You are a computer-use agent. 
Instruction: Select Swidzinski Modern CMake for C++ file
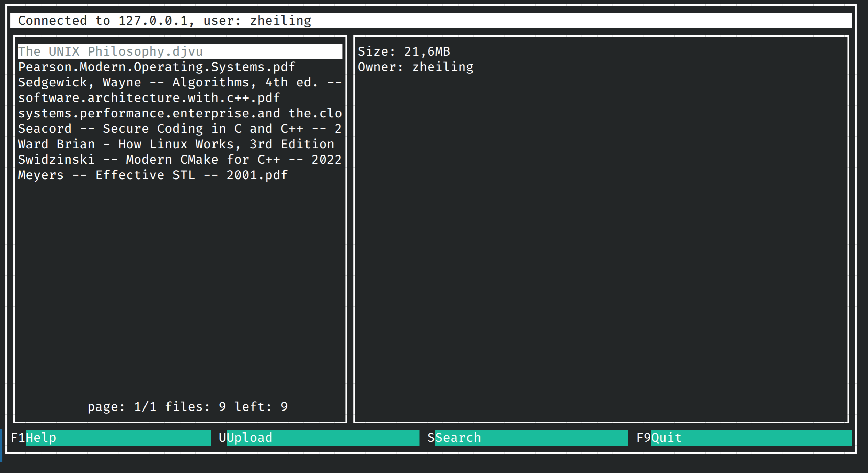click(x=180, y=160)
